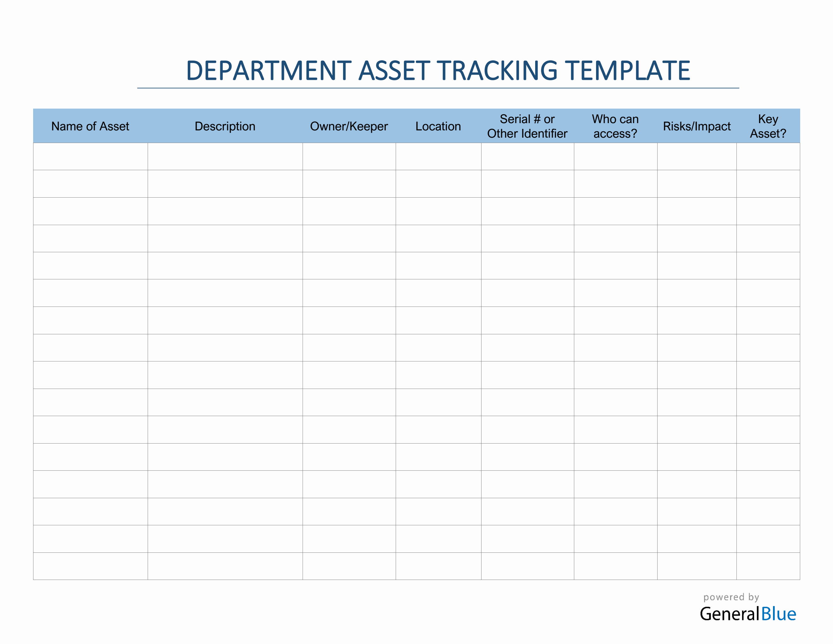This screenshot has width=833, height=644.
Task: Click the Risks/Impact column header
Action: [x=696, y=126]
